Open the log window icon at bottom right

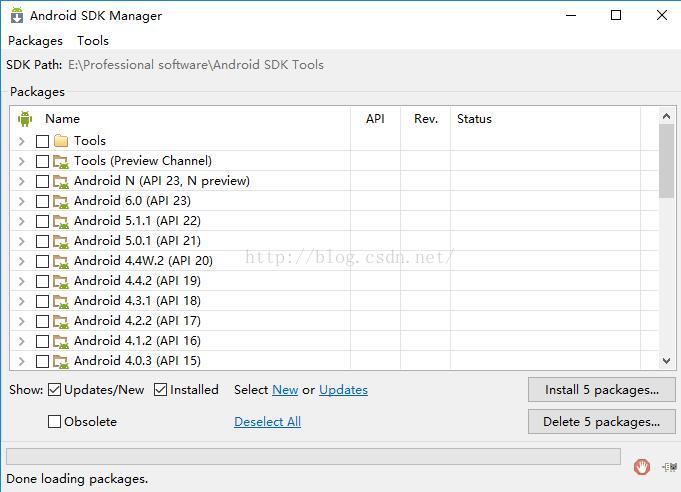669,467
